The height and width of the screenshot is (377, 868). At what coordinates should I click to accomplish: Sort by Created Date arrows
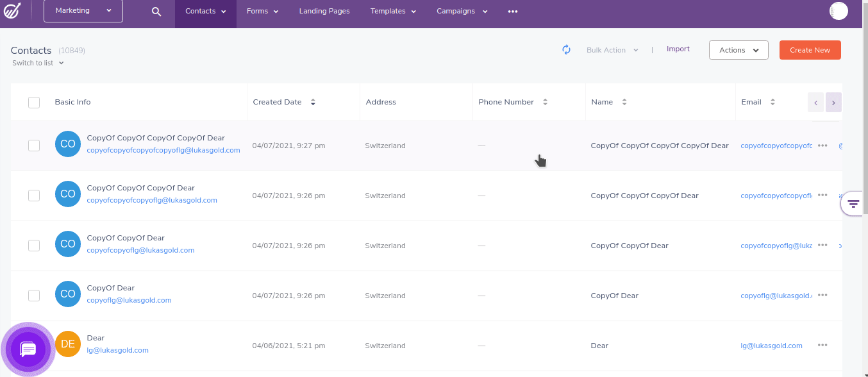click(x=313, y=102)
